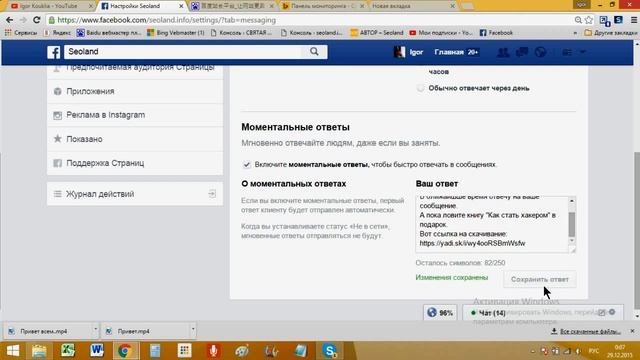Click Seoland search input field
The height and width of the screenshot is (360, 640).
pyautogui.click(x=183, y=51)
